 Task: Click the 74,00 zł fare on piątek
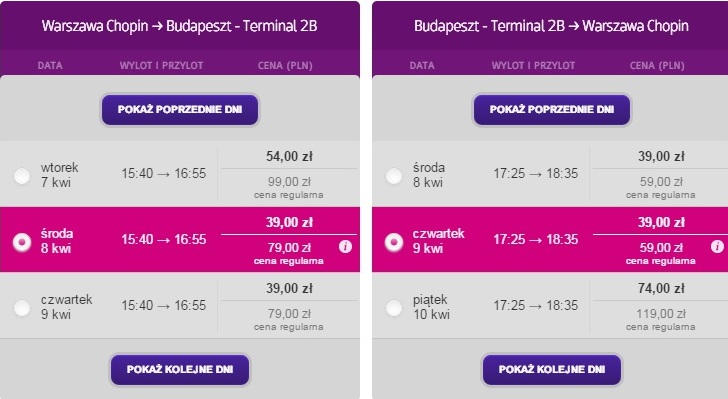(x=661, y=288)
